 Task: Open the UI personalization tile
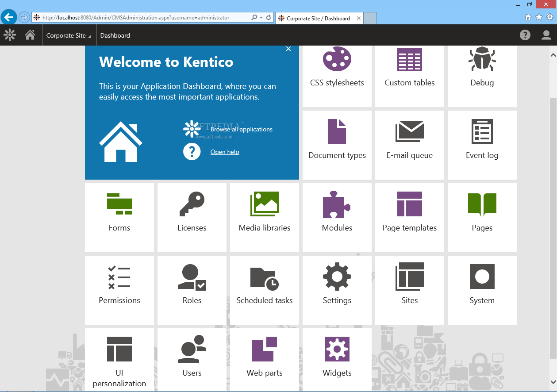coord(119,360)
